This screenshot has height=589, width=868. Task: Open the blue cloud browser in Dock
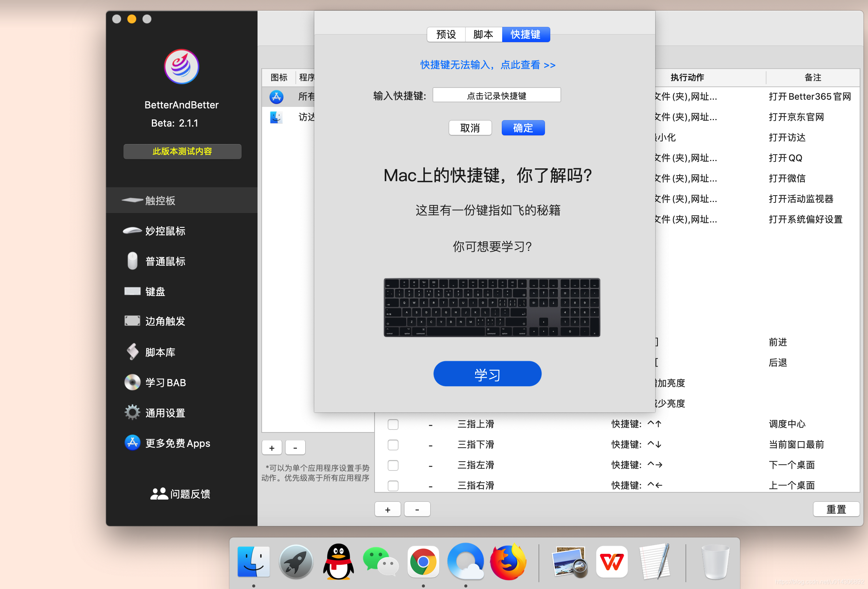(465, 562)
